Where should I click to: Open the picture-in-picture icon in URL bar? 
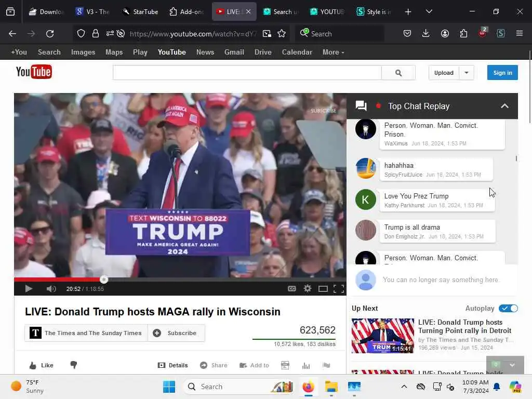(267, 34)
